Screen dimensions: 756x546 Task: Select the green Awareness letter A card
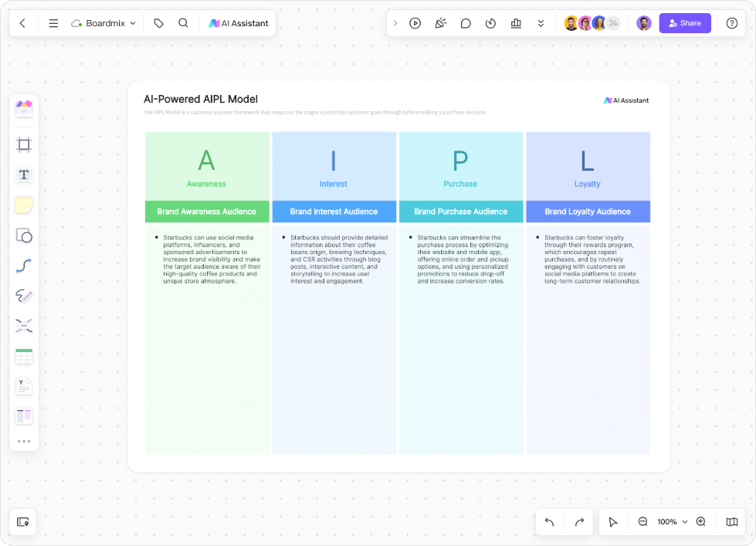(x=207, y=166)
